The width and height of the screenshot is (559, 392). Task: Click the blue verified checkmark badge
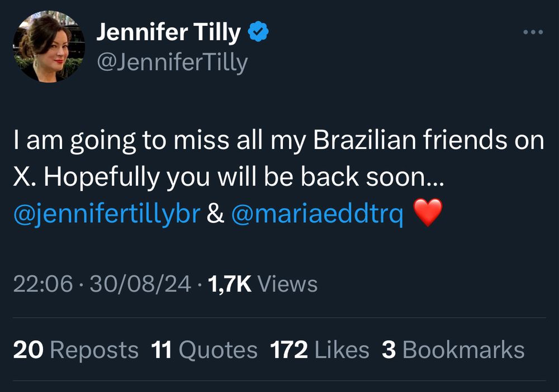coord(259,33)
